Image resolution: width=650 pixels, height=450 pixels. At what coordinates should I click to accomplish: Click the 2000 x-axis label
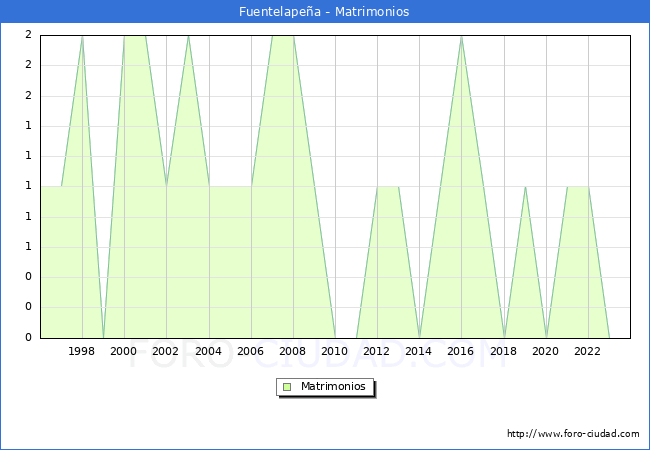tap(123, 351)
